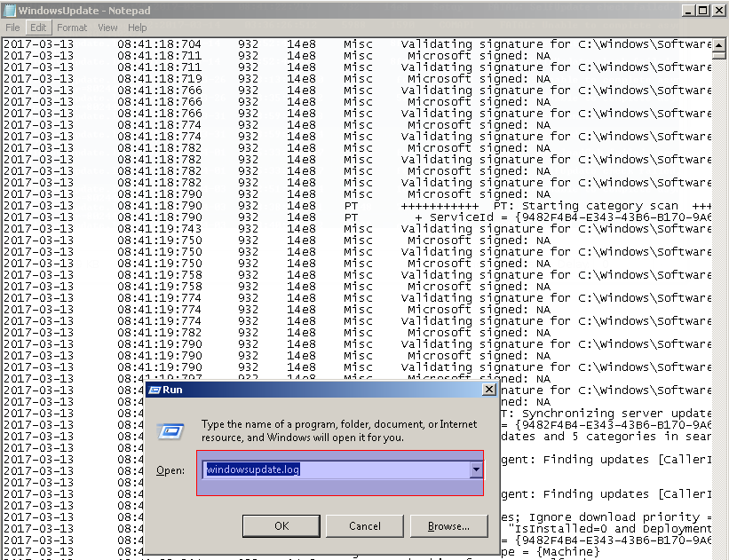Click the timestamp 08:41:19:743 in log
Image resolution: width=729 pixels, height=560 pixels.
coord(159,229)
